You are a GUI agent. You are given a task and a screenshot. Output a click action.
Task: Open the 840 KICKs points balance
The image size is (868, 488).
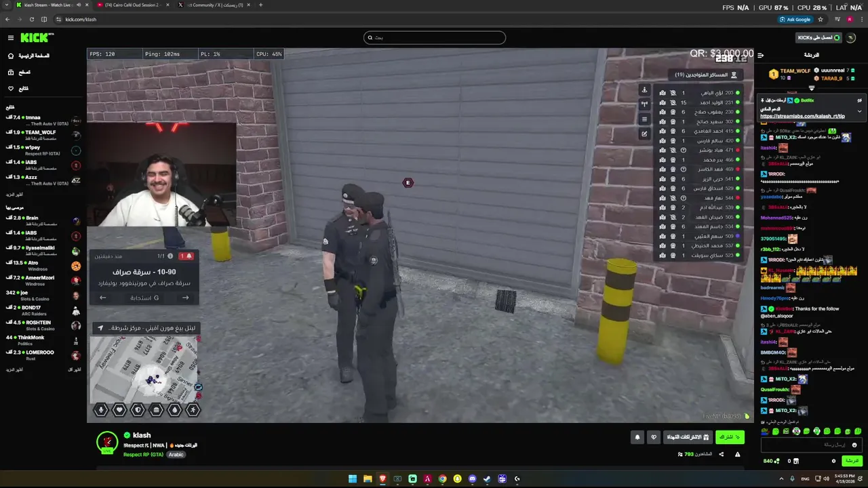771,461
